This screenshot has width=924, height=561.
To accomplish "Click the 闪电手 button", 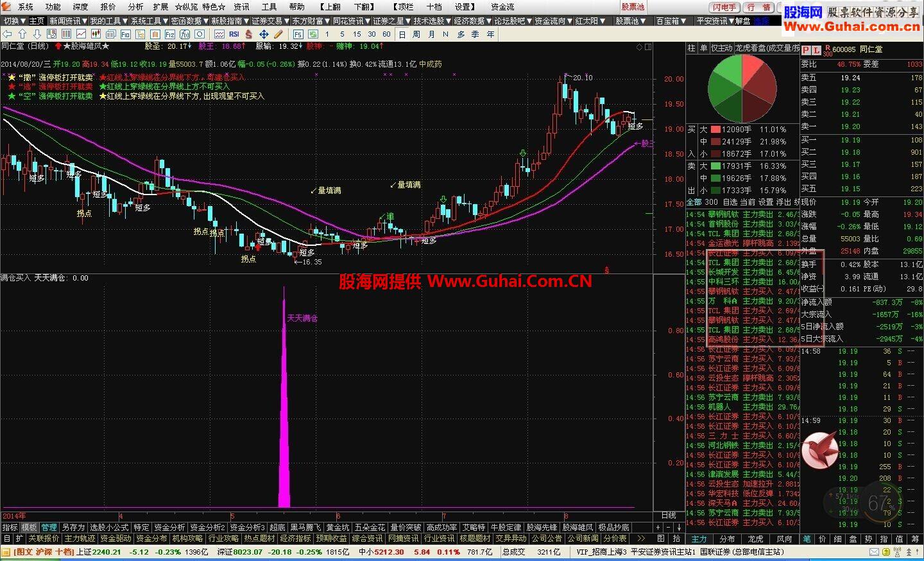I will pos(724,7).
